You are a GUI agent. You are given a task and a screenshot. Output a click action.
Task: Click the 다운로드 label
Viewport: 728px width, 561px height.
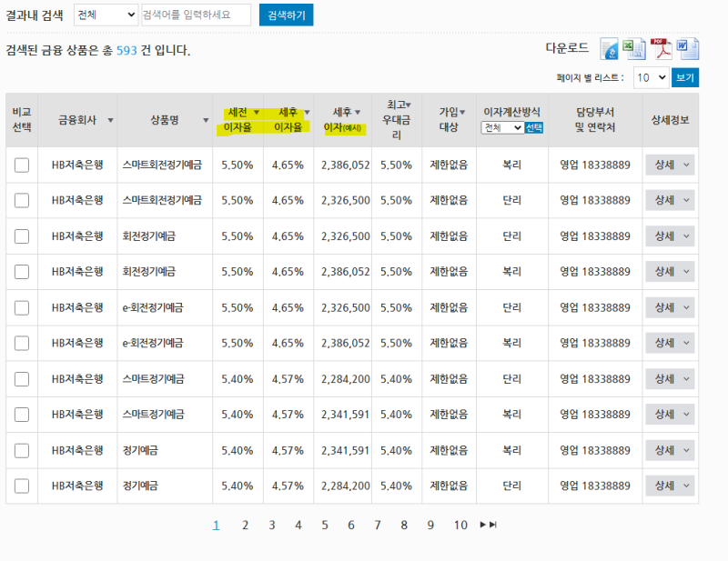point(567,48)
